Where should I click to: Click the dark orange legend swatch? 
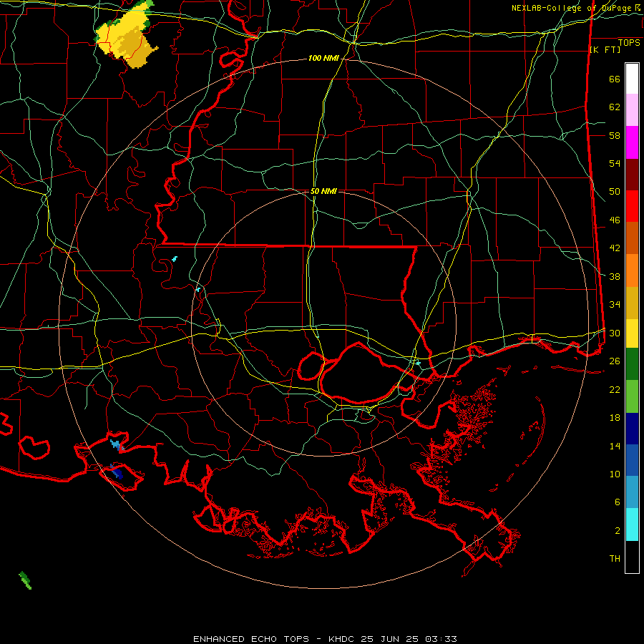tap(632, 238)
